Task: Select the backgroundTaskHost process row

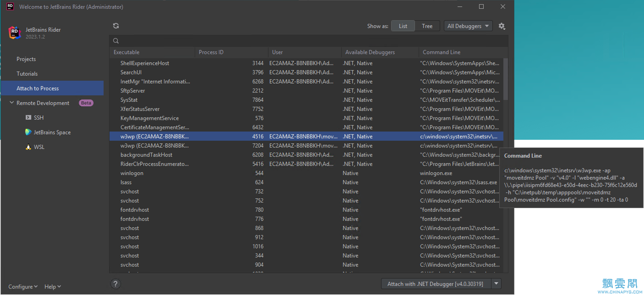Action: click(306, 155)
